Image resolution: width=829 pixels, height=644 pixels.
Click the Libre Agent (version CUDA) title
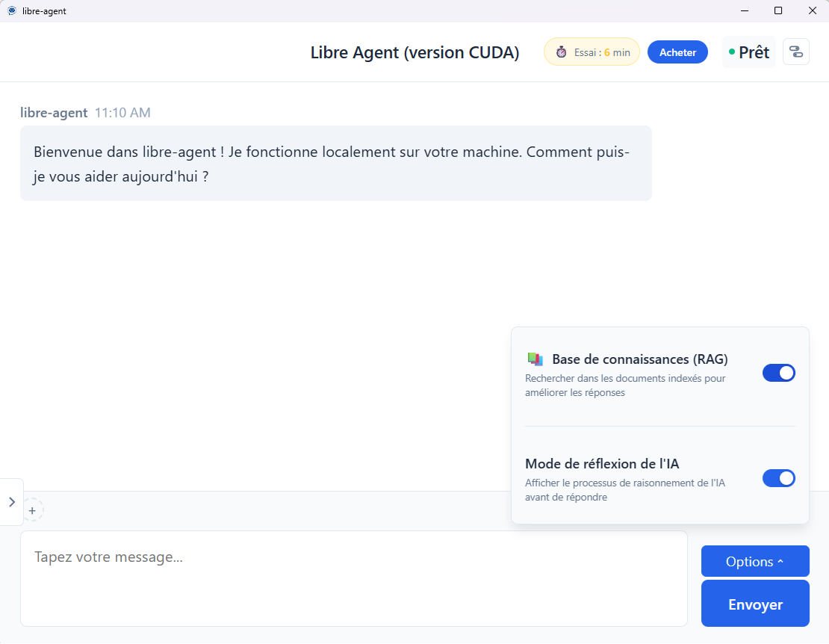414,53
